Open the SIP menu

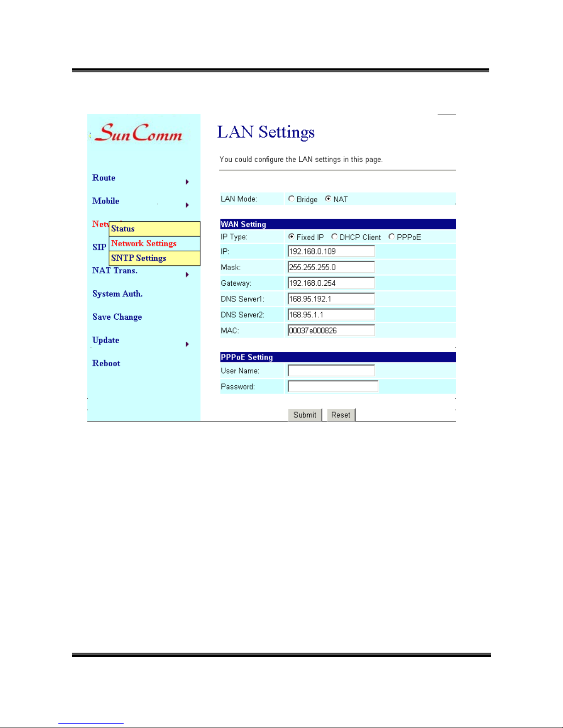point(99,247)
